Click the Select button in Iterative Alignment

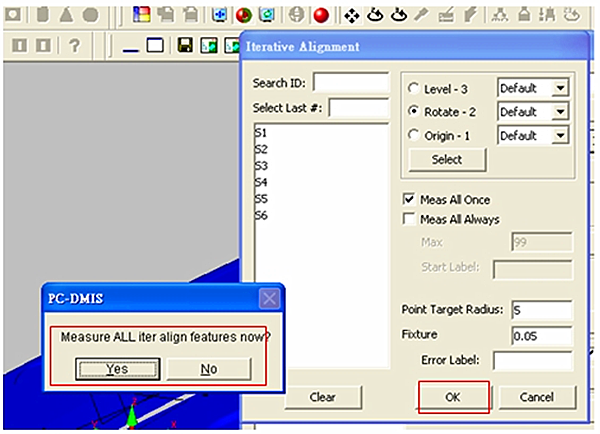(447, 159)
